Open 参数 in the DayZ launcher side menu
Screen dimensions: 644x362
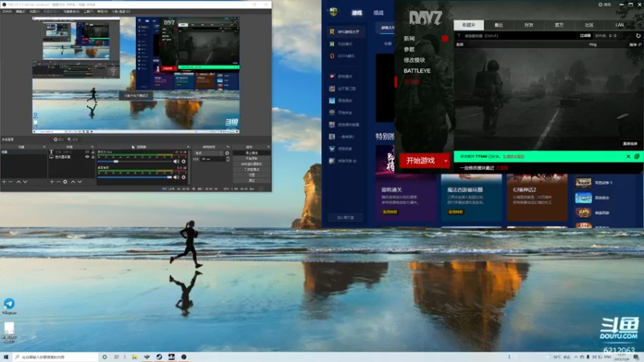coord(409,49)
